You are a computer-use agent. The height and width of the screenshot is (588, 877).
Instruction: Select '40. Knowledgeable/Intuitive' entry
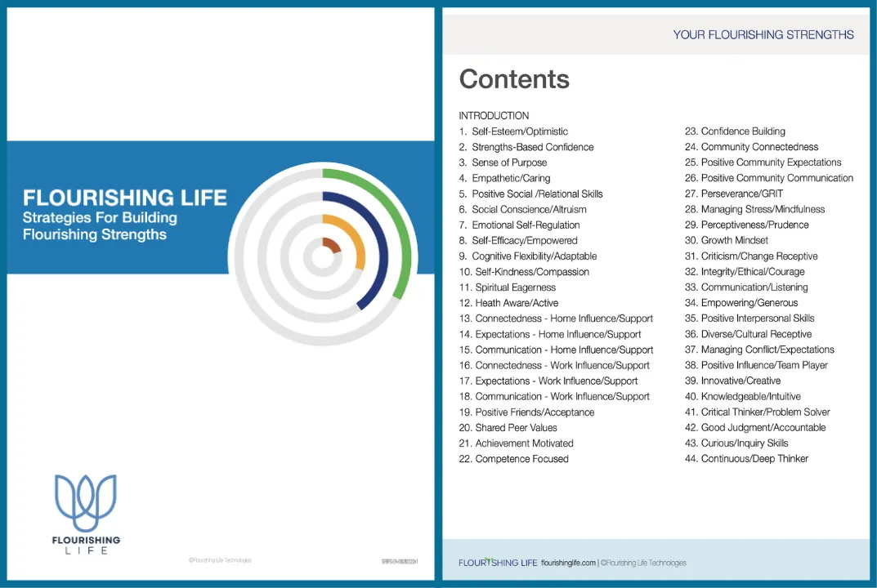point(743,396)
